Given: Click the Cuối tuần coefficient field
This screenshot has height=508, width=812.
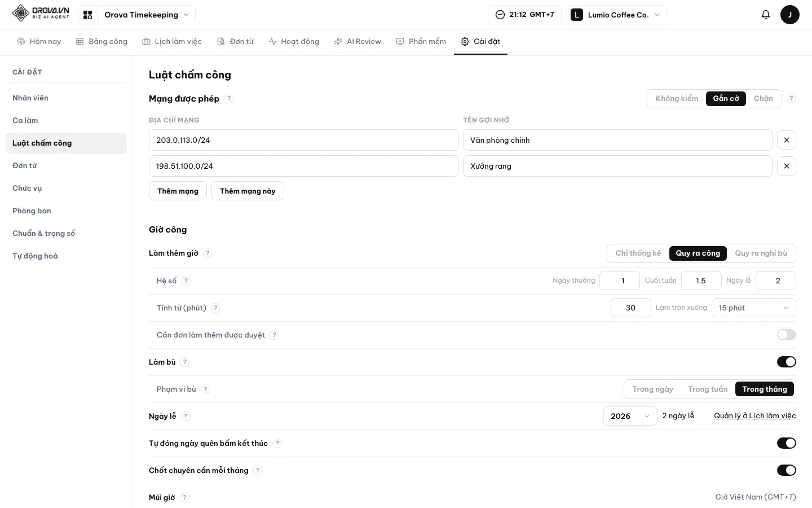Looking at the screenshot, I should click(701, 281).
